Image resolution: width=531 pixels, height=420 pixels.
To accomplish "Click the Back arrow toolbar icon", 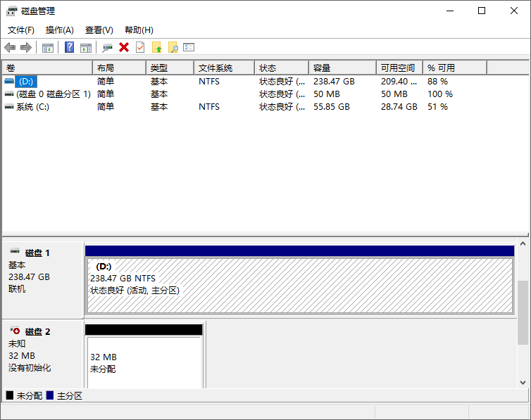I will point(10,47).
